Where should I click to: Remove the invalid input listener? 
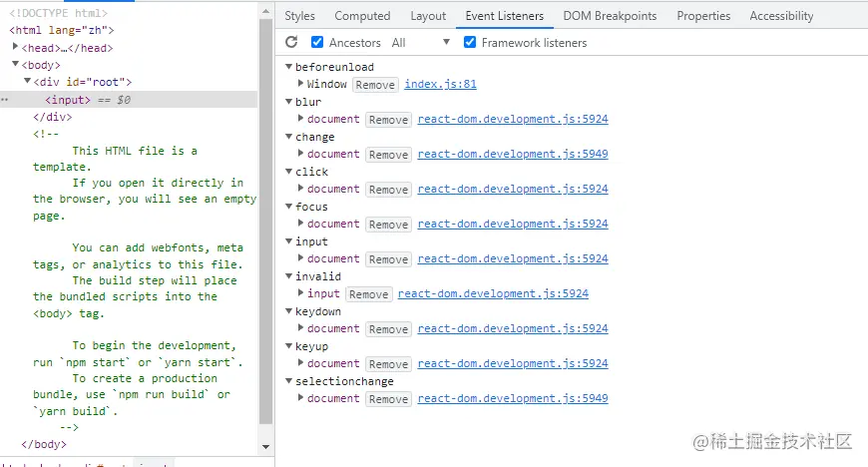(x=369, y=294)
